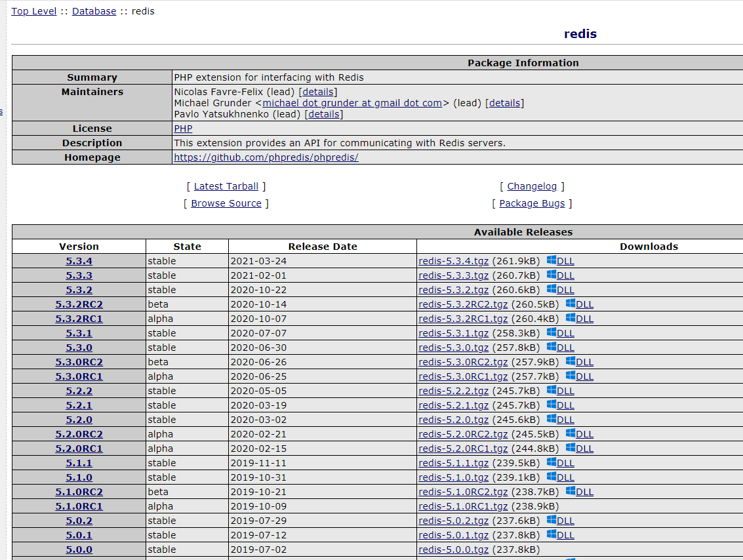Click Windows icon beside redis-5.3.1 DLL
743x560 pixels.
tap(551, 332)
